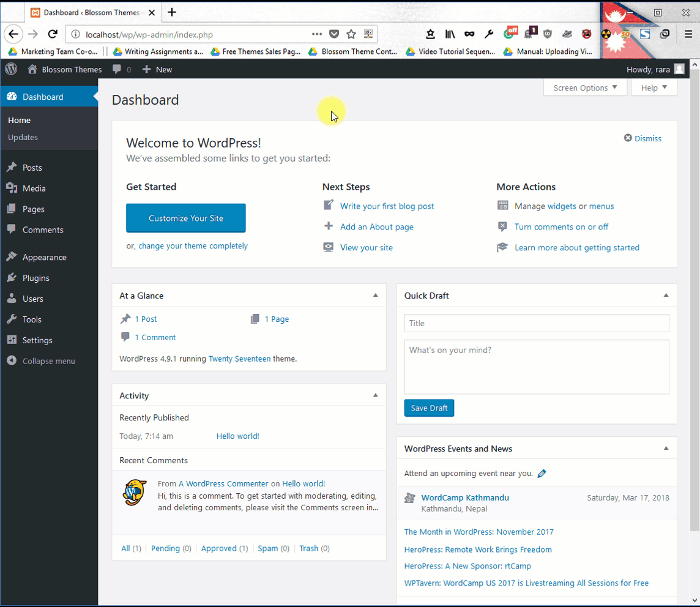Click browser back arrow button
Image resolution: width=700 pixels, height=607 pixels.
(13, 34)
